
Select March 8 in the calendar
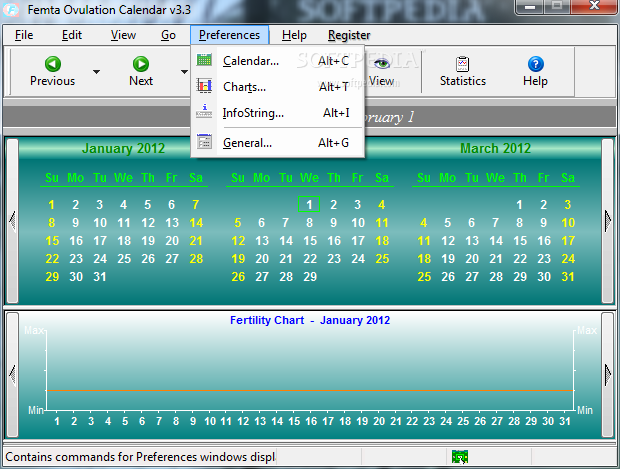coord(520,222)
